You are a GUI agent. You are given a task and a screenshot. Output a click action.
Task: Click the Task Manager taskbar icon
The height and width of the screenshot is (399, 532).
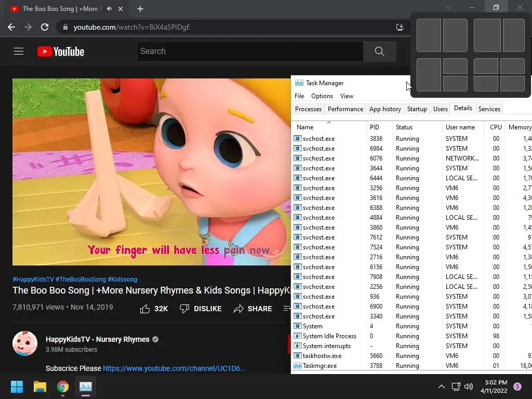coord(86,387)
